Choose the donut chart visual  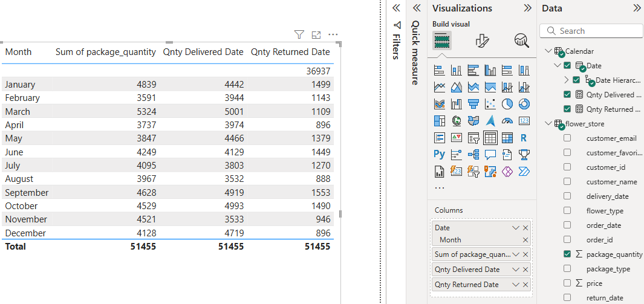coord(524,104)
